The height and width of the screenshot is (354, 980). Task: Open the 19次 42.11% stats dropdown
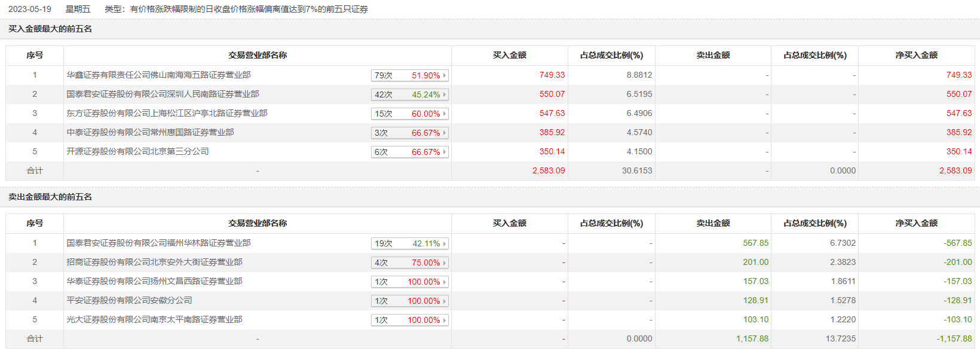click(x=409, y=243)
